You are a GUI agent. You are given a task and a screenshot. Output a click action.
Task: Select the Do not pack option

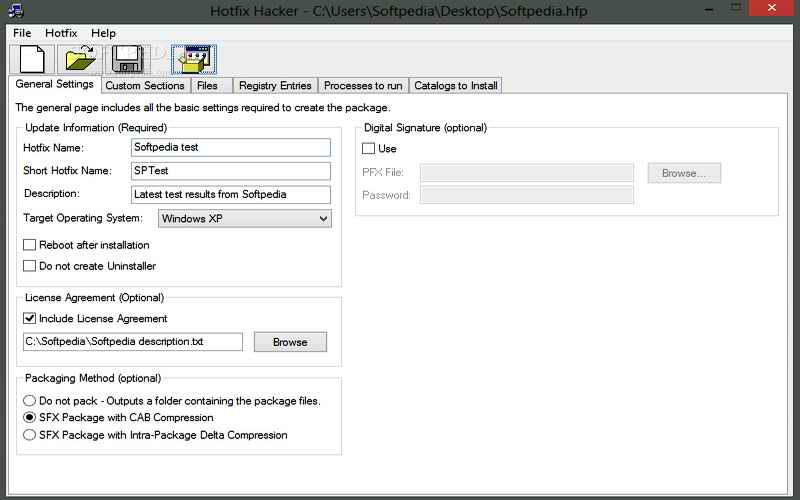point(30,401)
